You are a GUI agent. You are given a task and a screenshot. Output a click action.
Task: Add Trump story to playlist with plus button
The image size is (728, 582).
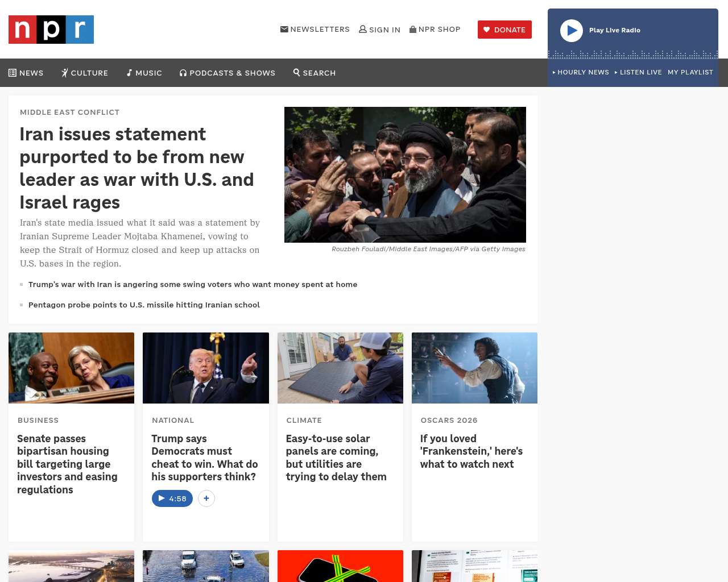click(206, 498)
